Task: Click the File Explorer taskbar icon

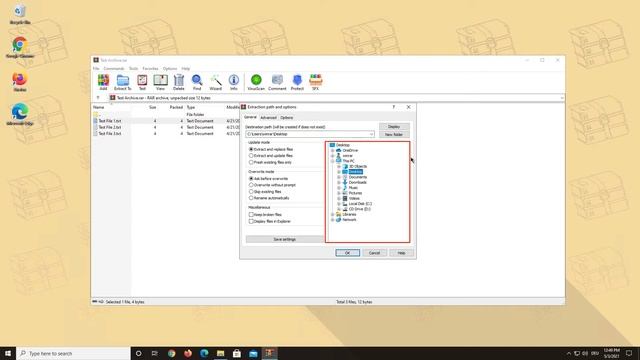Action: [x=220, y=353]
